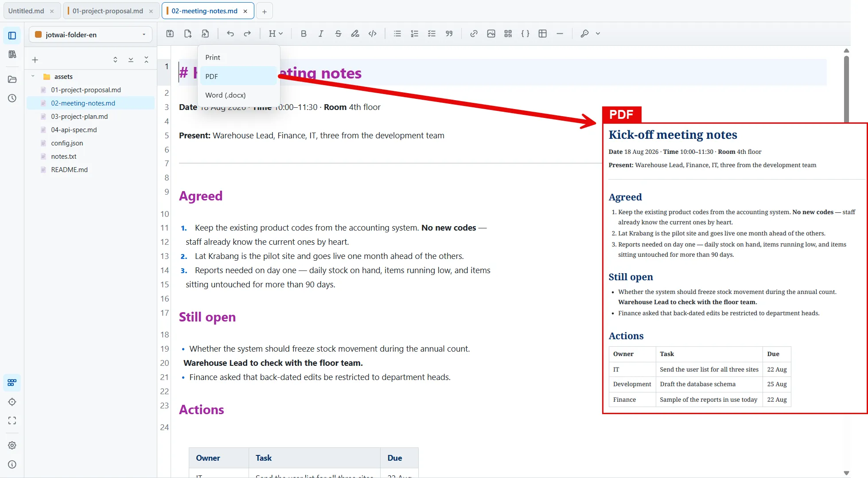Screen dimensions: 868x478
Task: Click the plus icon to add new file
Action: [x=35, y=60]
